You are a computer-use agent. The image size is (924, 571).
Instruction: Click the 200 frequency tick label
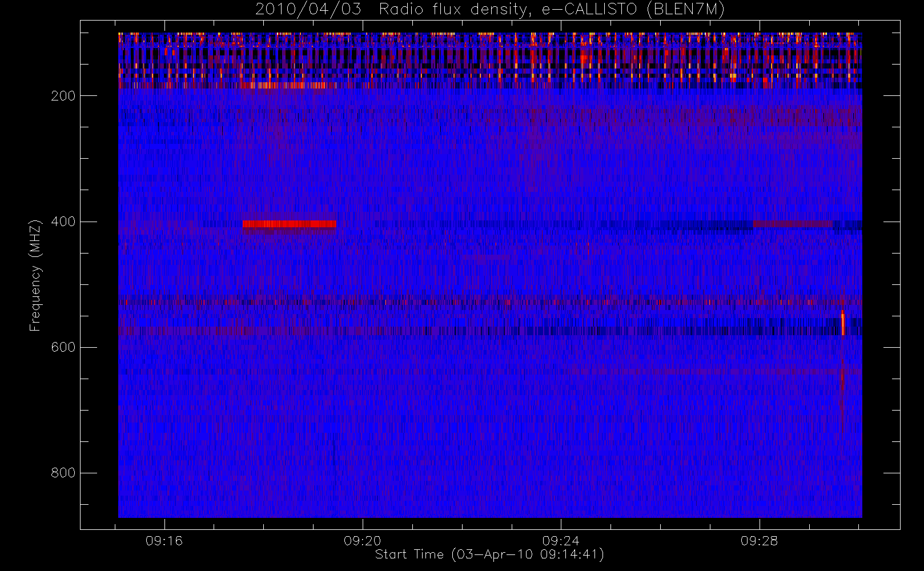pos(63,96)
